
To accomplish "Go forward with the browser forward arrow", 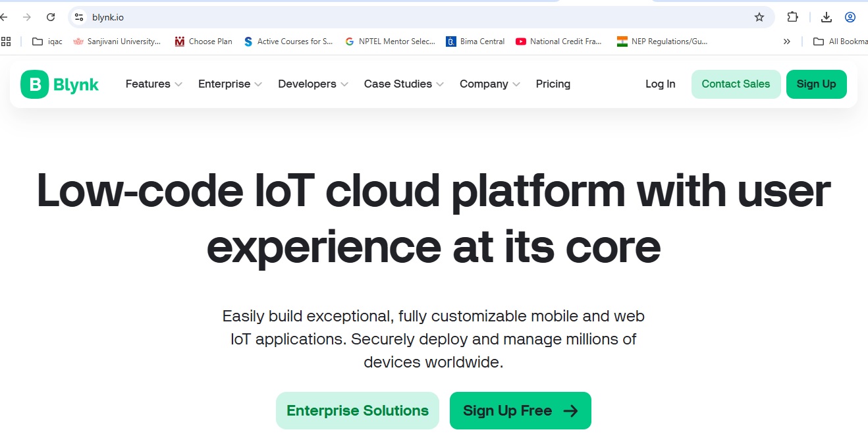I will [27, 17].
